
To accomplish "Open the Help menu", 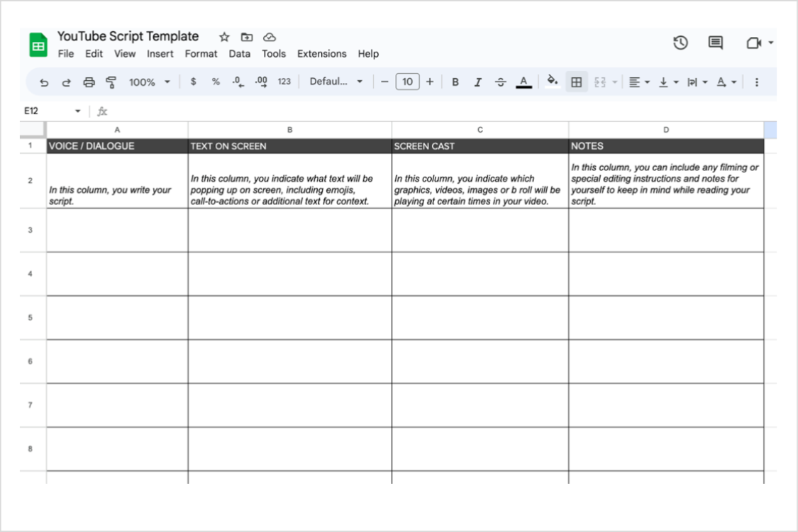I will click(368, 54).
